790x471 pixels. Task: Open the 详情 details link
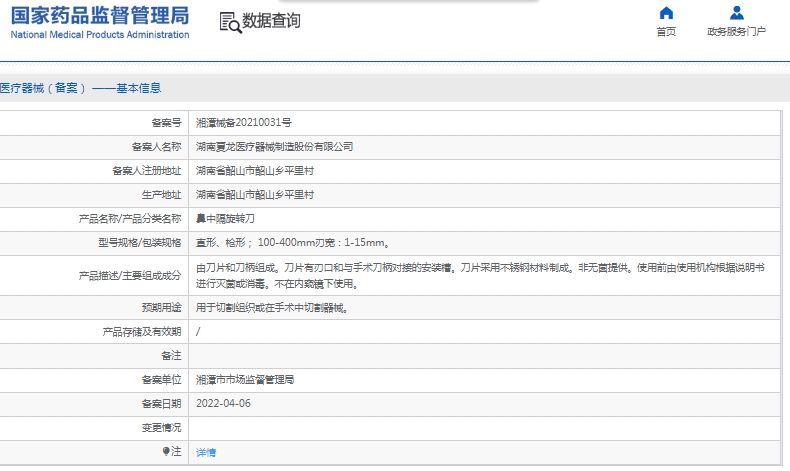click(206, 452)
